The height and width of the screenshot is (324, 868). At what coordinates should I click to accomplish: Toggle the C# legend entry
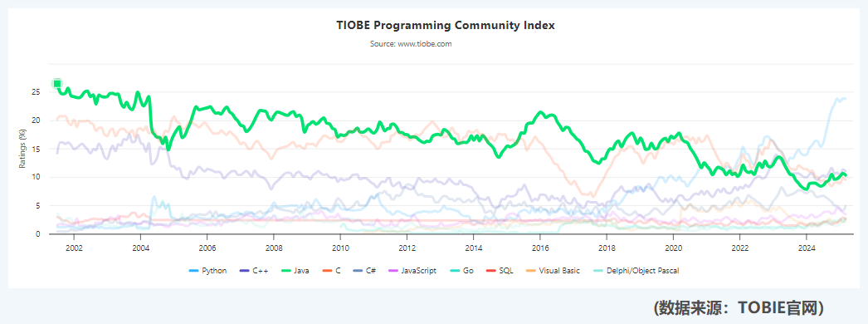(363, 271)
